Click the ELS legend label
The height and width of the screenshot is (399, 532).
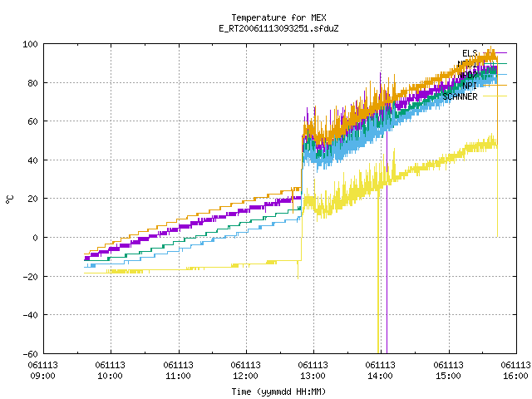(x=470, y=53)
